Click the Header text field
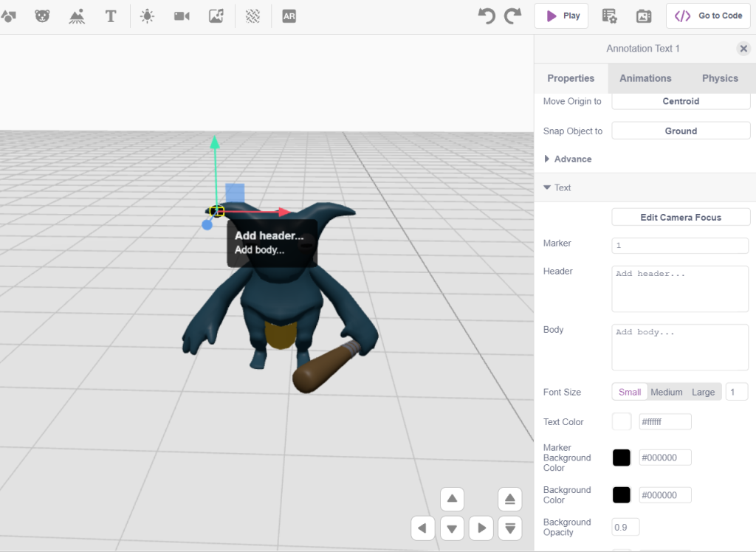This screenshot has height=552, width=756. coord(680,289)
